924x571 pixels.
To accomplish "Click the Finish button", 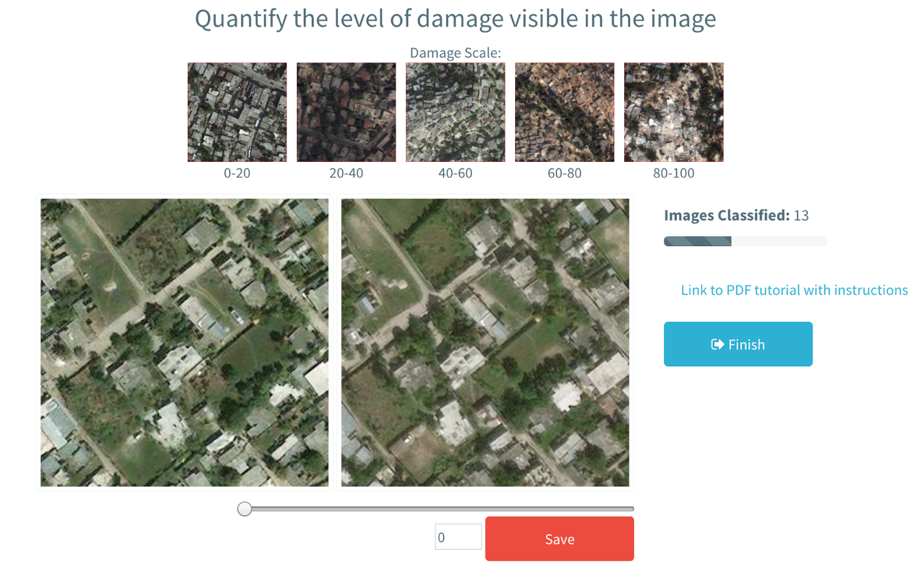I will click(x=737, y=344).
